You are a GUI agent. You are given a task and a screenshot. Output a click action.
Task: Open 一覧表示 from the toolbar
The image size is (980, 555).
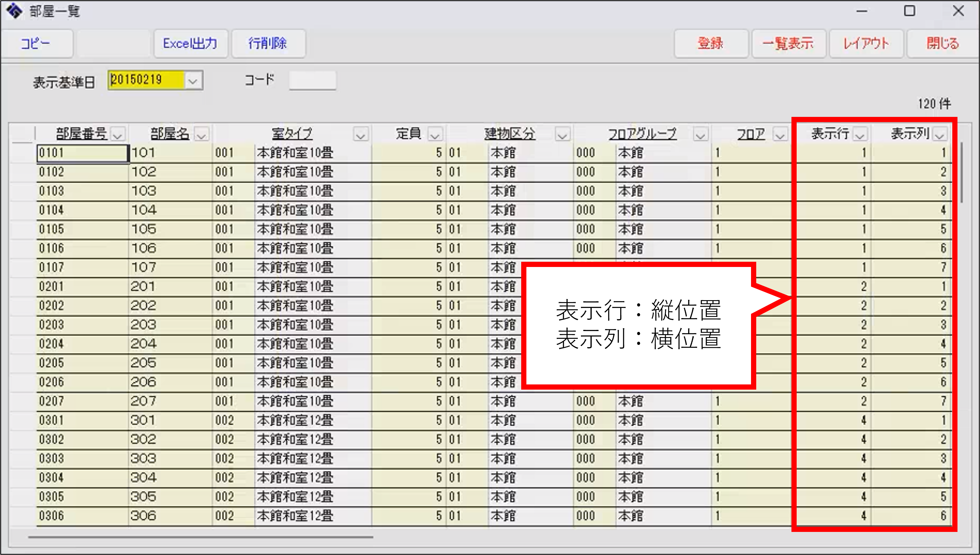point(788,44)
